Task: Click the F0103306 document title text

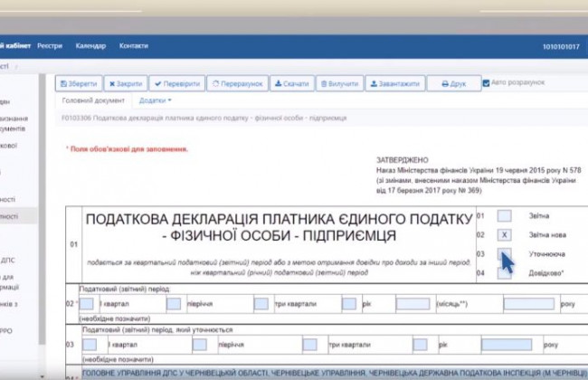Action: tap(204, 119)
